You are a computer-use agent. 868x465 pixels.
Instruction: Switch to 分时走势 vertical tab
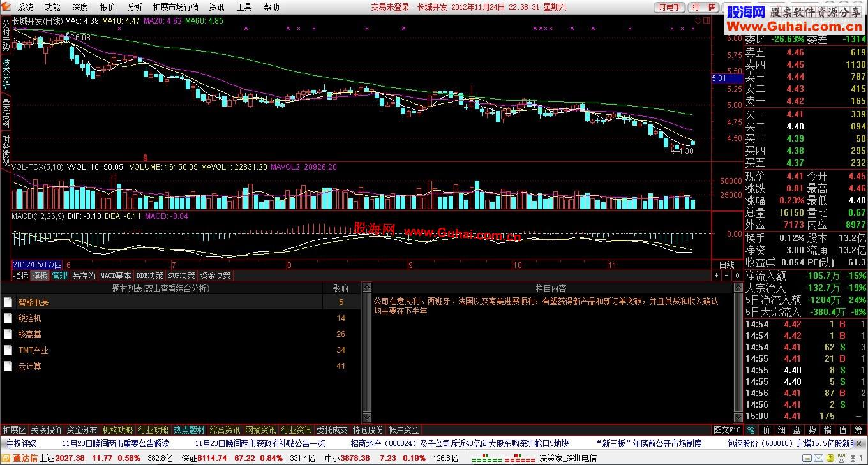6,36
